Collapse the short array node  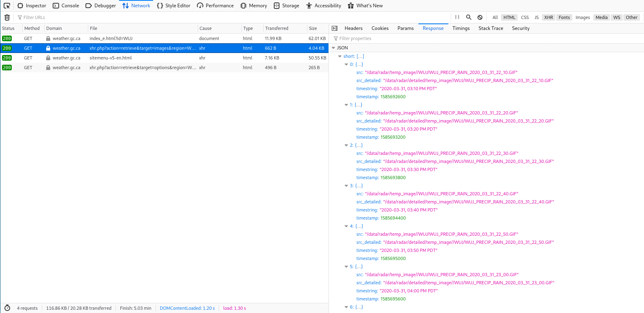tap(340, 56)
